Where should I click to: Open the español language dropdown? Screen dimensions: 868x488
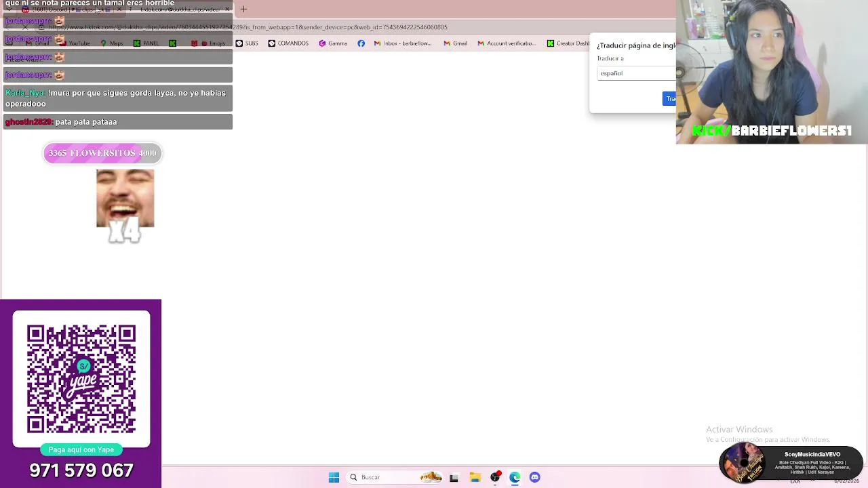[636, 73]
